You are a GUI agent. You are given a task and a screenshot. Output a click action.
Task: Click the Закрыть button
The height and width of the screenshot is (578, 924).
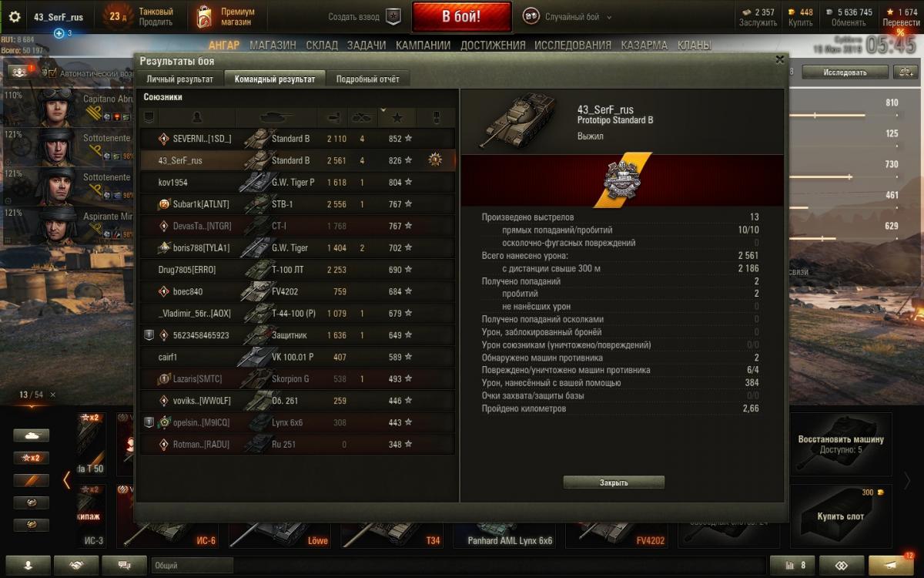click(x=614, y=482)
